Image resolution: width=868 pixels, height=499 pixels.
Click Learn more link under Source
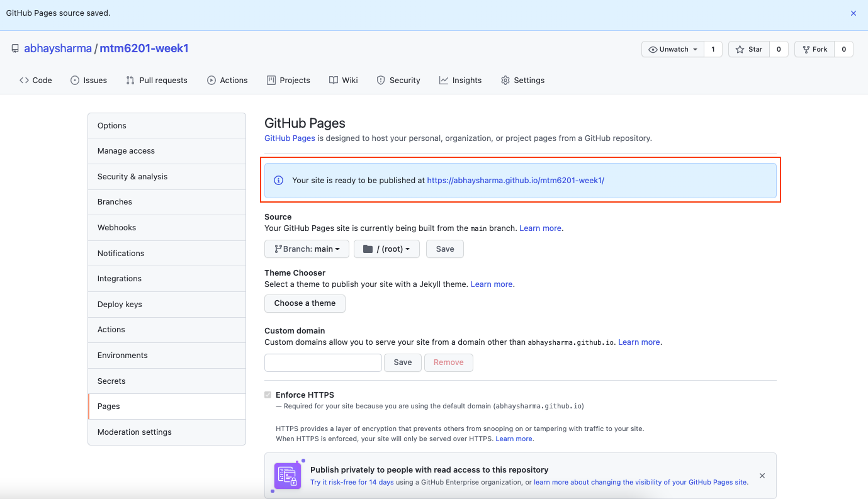pos(540,228)
